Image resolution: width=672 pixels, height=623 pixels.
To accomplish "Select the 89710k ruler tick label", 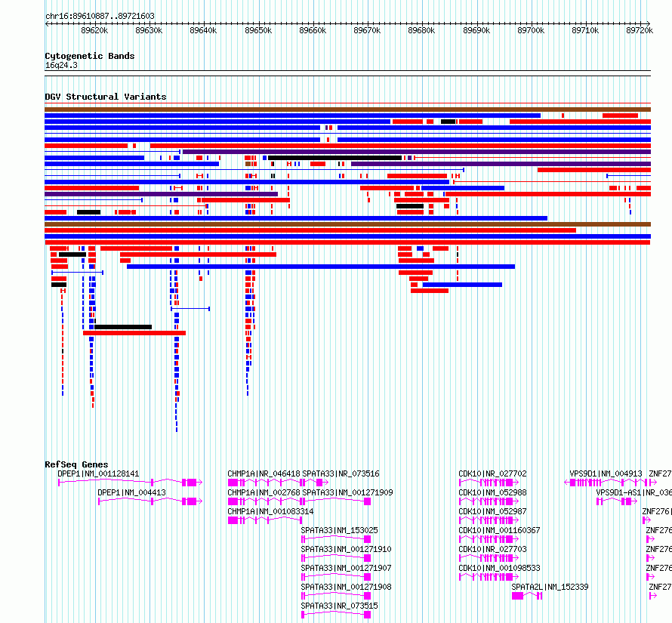I will coord(585,30).
